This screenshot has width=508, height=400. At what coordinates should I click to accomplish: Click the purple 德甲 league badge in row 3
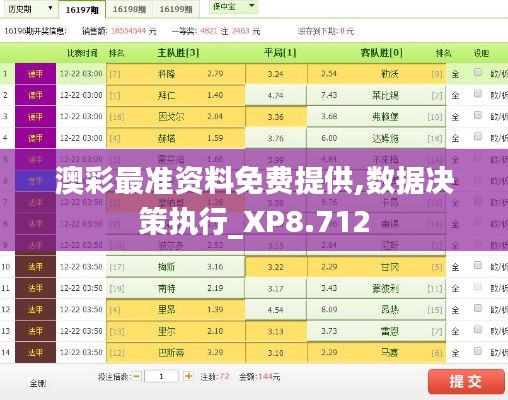click(x=35, y=117)
